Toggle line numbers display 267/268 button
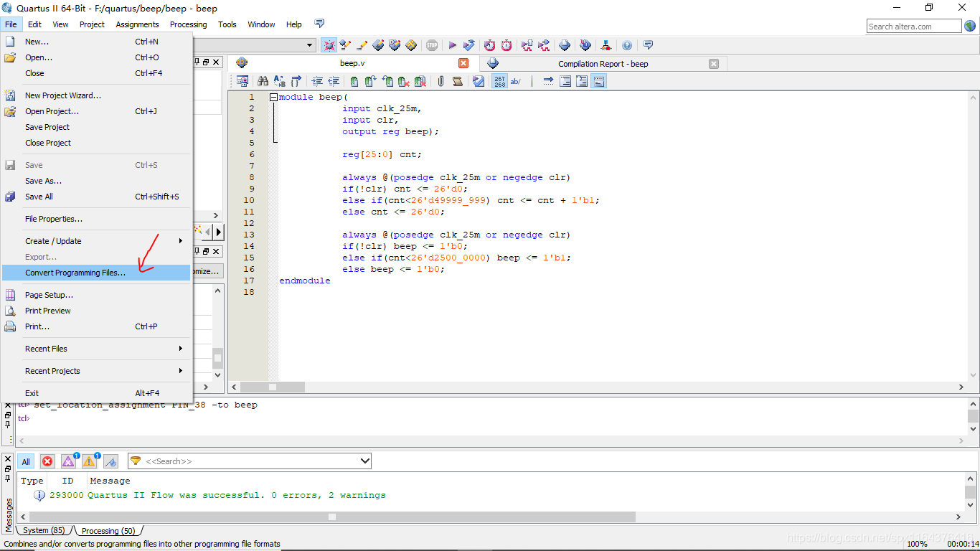 499,82
